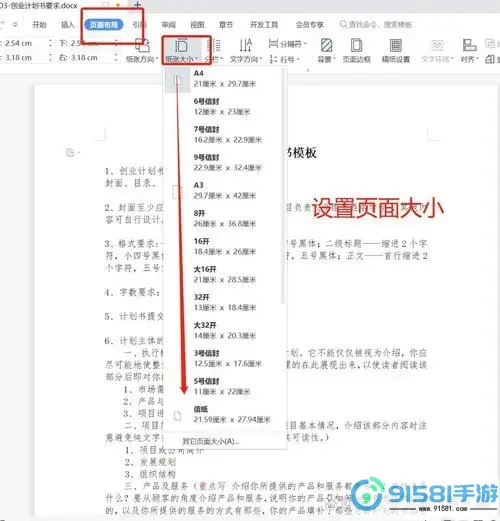Click the A3 page icon in the list

coord(177,192)
